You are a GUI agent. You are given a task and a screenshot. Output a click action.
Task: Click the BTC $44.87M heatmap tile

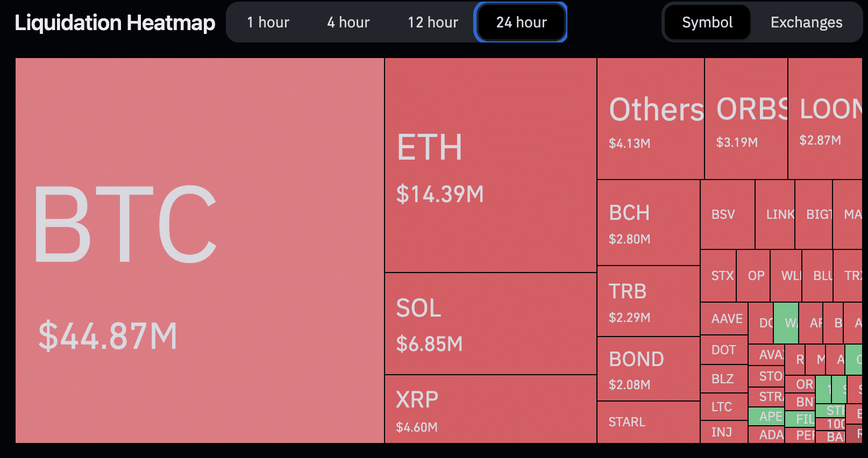coord(200,250)
